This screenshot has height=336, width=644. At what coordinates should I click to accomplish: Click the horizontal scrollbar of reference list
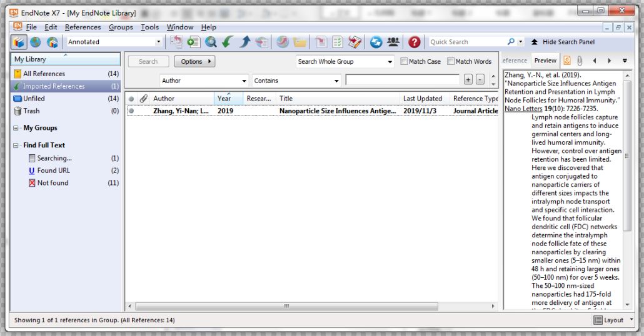click(x=286, y=306)
